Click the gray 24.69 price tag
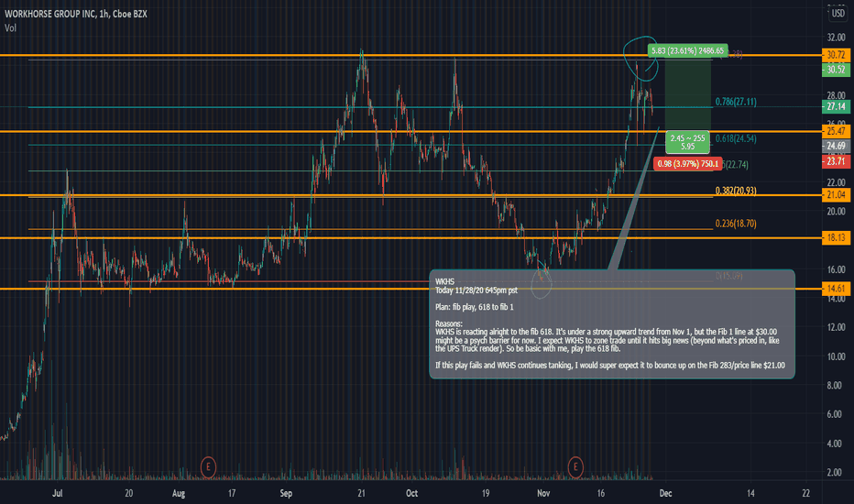The image size is (854, 504). click(x=836, y=146)
